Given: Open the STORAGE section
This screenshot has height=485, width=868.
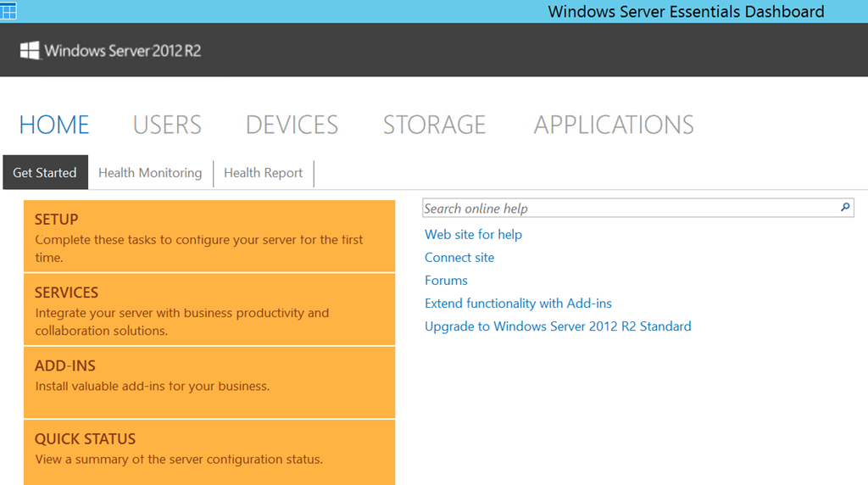Looking at the screenshot, I should [x=435, y=125].
